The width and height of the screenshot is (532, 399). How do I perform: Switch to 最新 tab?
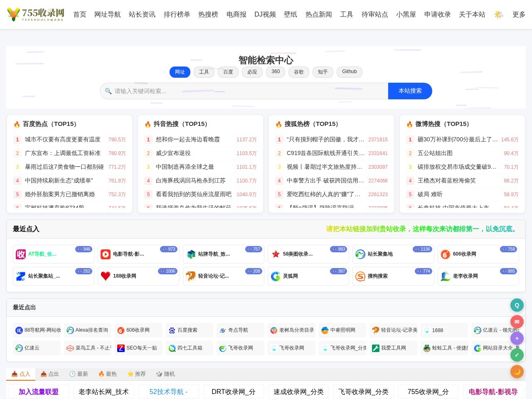click(79, 374)
